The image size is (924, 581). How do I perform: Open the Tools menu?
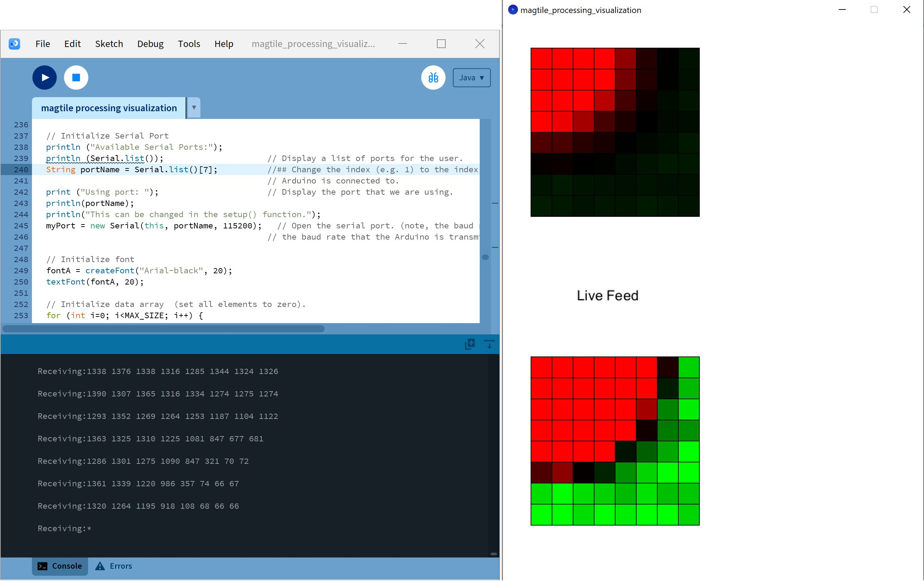189,44
